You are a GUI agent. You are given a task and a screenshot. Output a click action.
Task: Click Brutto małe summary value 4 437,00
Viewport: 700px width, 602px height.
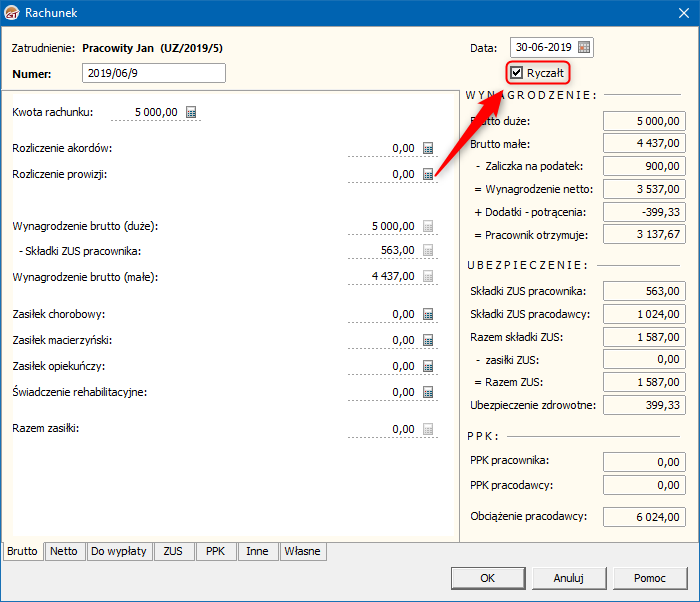click(644, 143)
